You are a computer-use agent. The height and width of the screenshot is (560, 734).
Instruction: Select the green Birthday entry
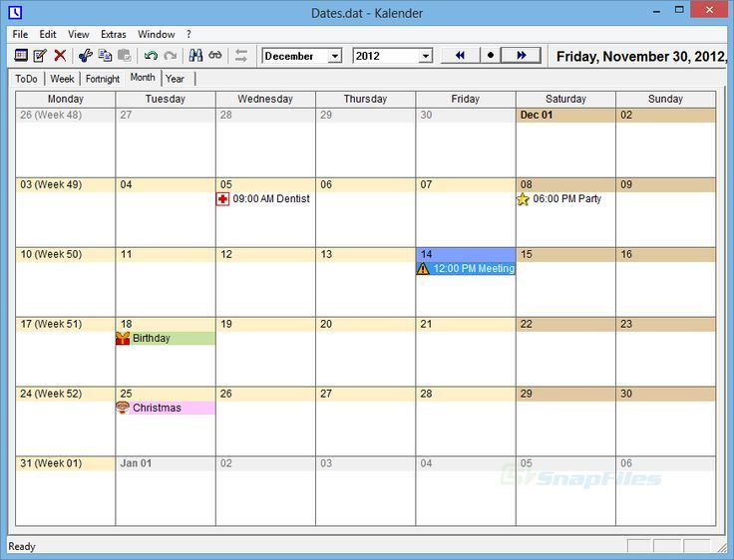tap(166, 338)
